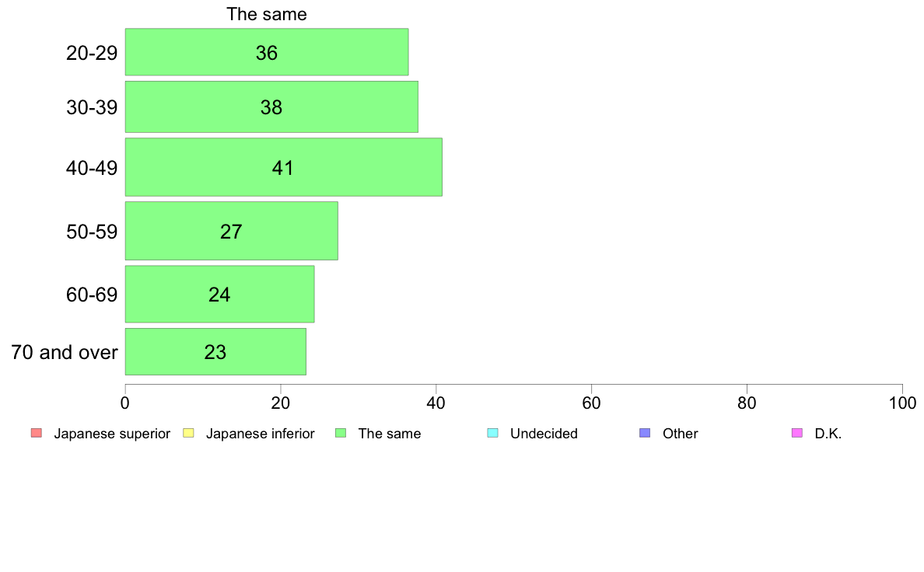Click the chart title The same
924x572 pixels.
(x=266, y=14)
